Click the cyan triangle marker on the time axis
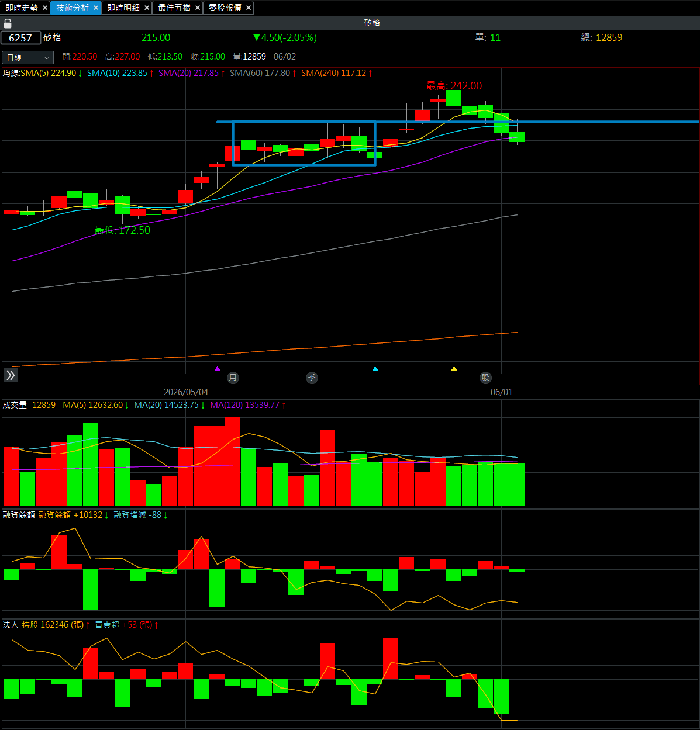The image size is (700, 730). click(x=375, y=369)
